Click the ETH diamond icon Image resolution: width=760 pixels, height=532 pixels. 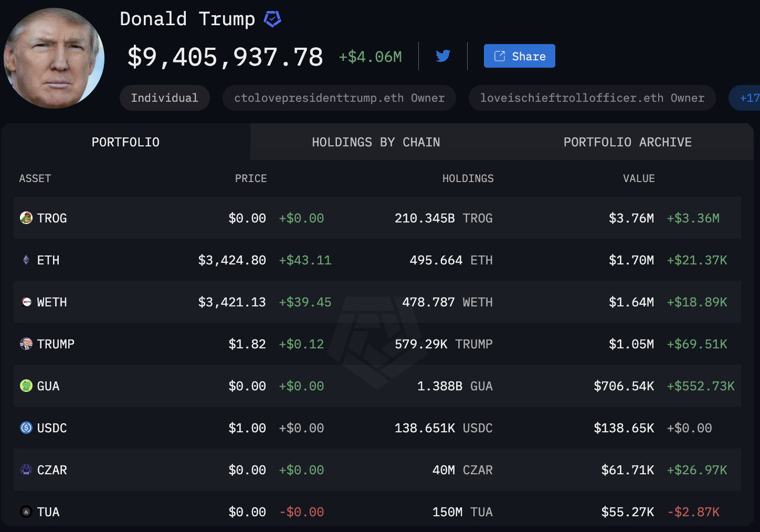click(x=26, y=260)
